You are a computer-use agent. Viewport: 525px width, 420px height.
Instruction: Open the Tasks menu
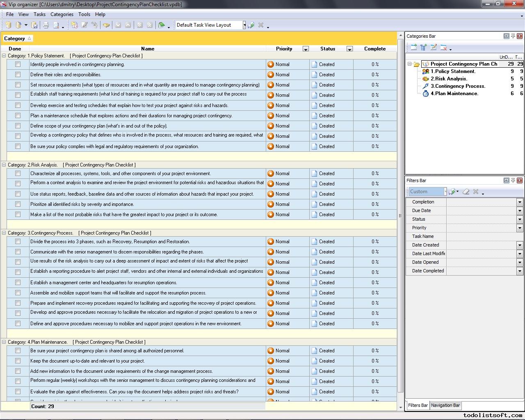[x=39, y=14]
